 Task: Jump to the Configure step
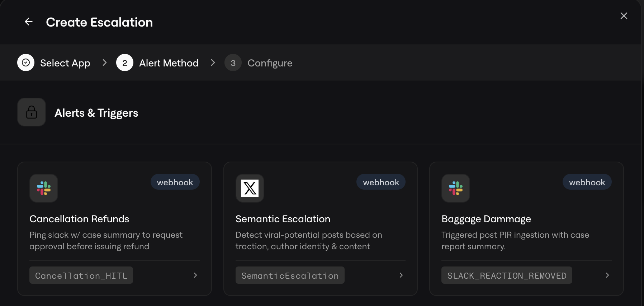[x=270, y=63]
